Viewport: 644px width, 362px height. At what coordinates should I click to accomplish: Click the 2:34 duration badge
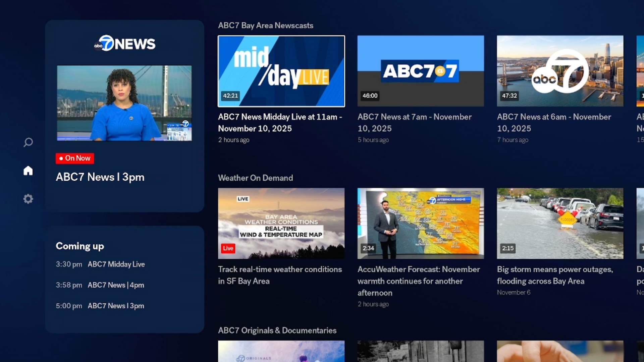[x=368, y=248]
